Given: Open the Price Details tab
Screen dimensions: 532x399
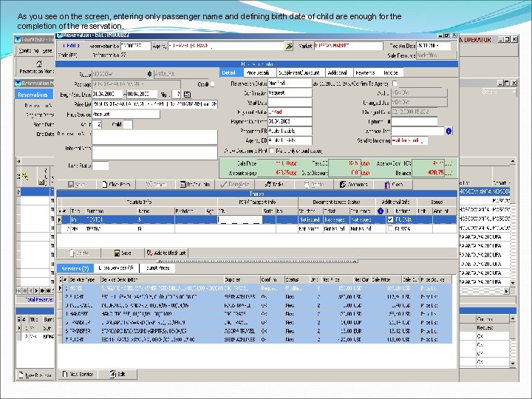Looking at the screenshot, I should (x=259, y=72).
